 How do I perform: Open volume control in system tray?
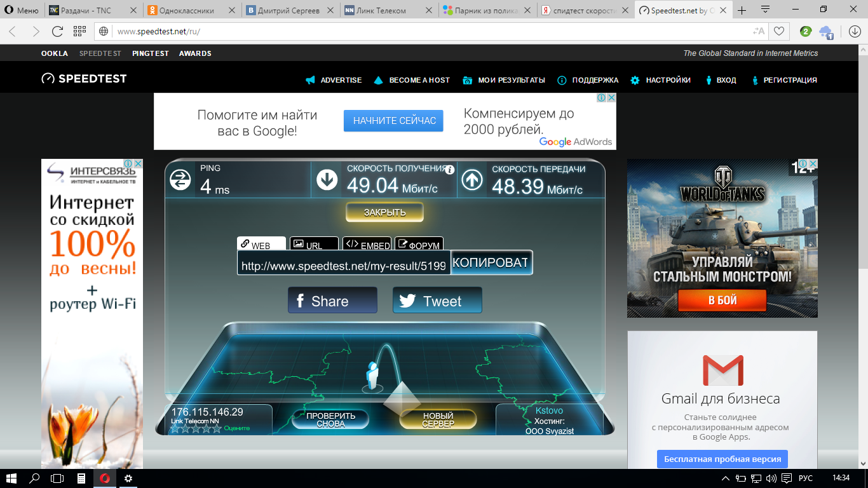[x=771, y=478]
